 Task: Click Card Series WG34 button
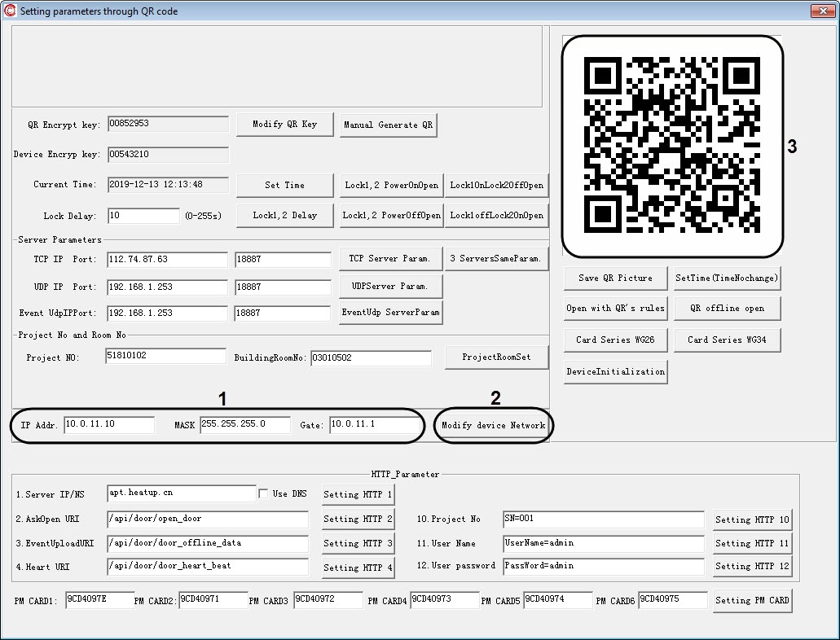727,340
